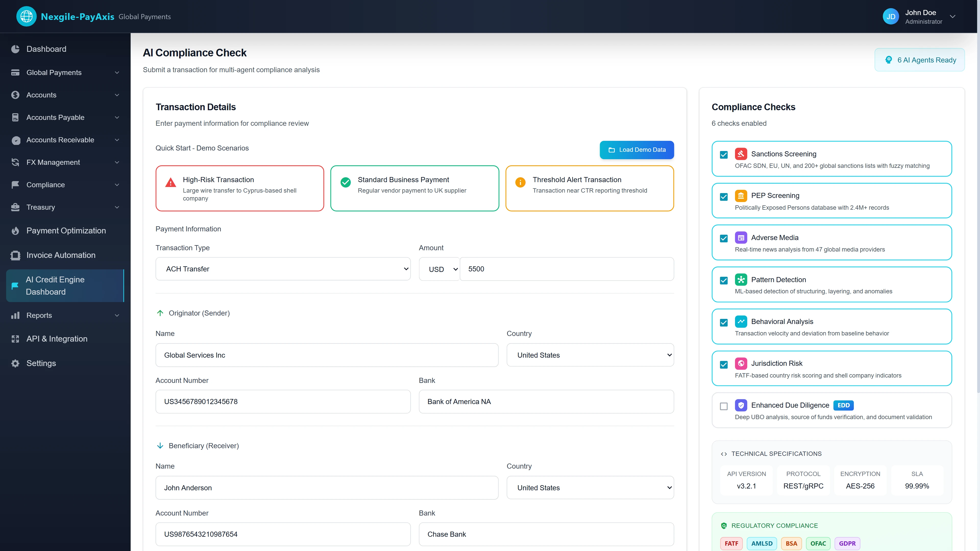
Task: Click the Sanctions Screening red icon
Action: click(741, 154)
